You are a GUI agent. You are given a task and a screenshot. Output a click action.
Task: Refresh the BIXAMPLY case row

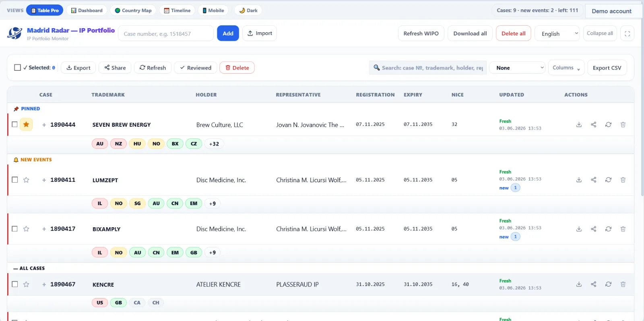tap(608, 229)
